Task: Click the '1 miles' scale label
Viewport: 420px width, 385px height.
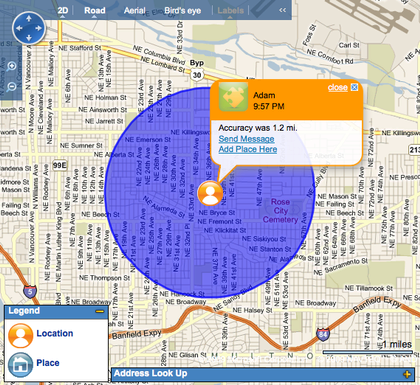Action: 397,344
